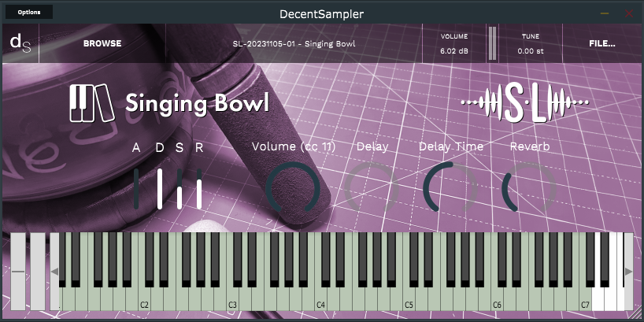The height and width of the screenshot is (322, 644).
Task: Click the piano-book keys logo
Action: (x=92, y=103)
